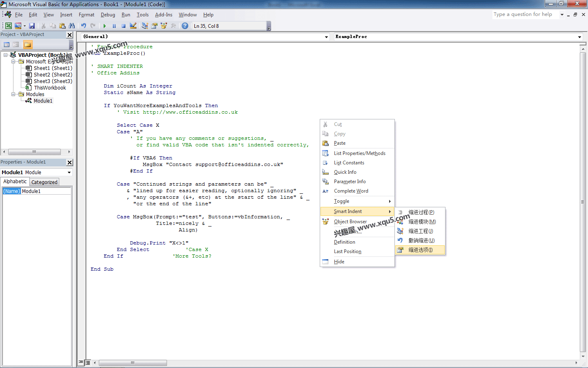Viewport: 588px width, 368px height.
Task: Undo the last action in toolbar
Action: 84,26
